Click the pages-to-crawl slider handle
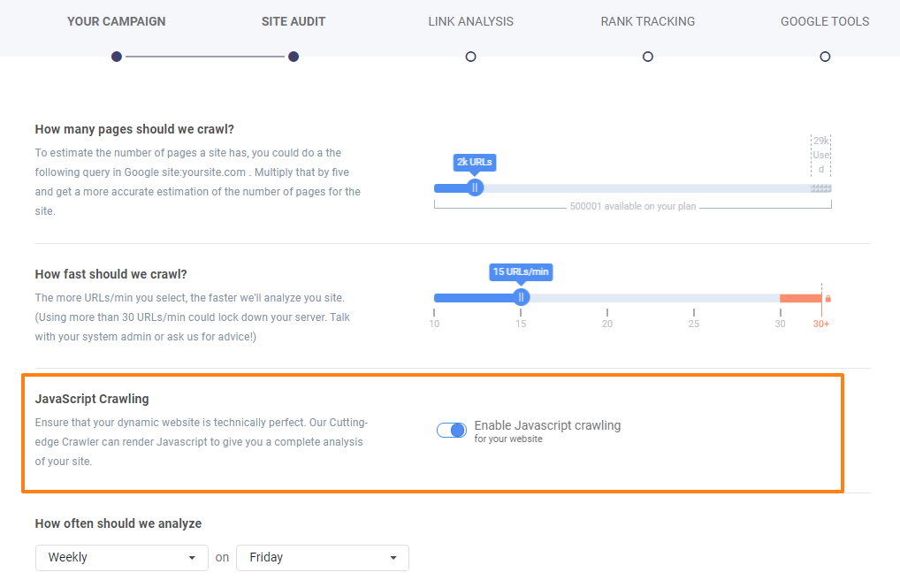The height and width of the screenshot is (588, 900). 475,187
